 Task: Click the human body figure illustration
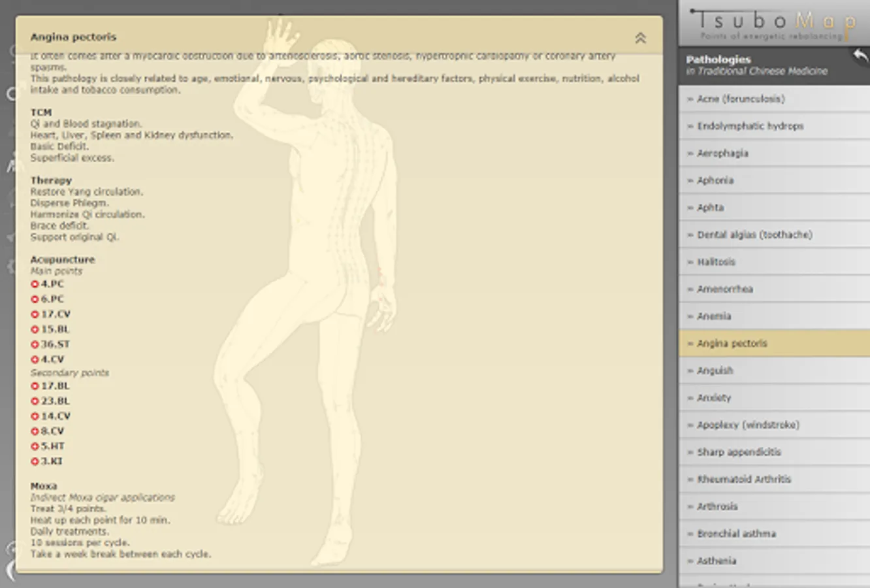(x=307, y=291)
